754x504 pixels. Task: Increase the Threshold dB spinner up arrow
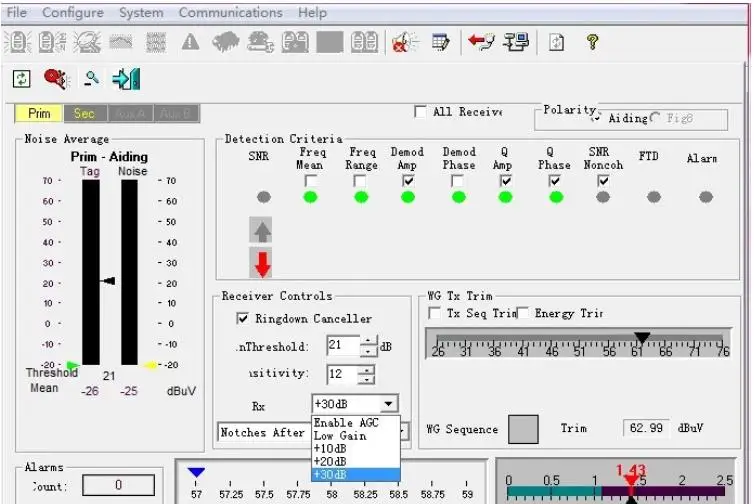tap(368, 340)
